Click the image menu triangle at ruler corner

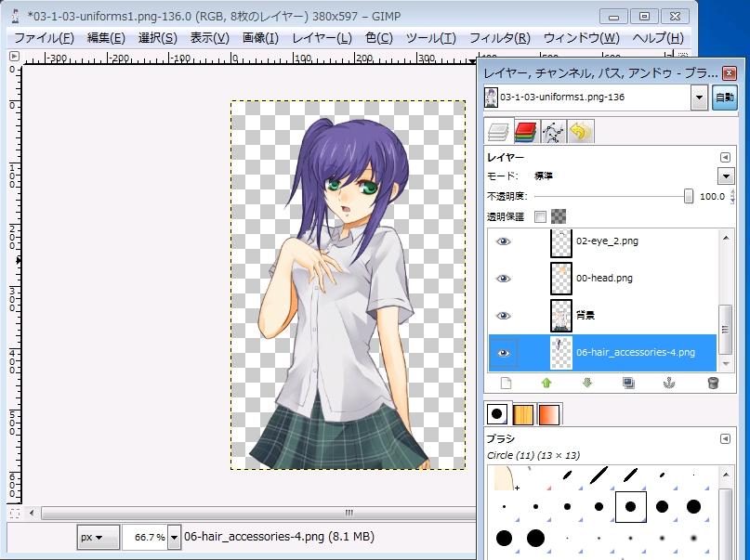[x=14, y=56]
